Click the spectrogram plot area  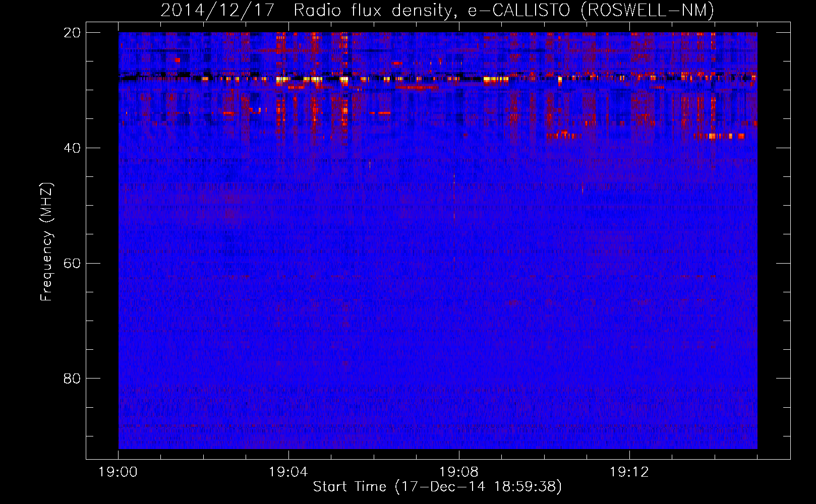(438, 240)
